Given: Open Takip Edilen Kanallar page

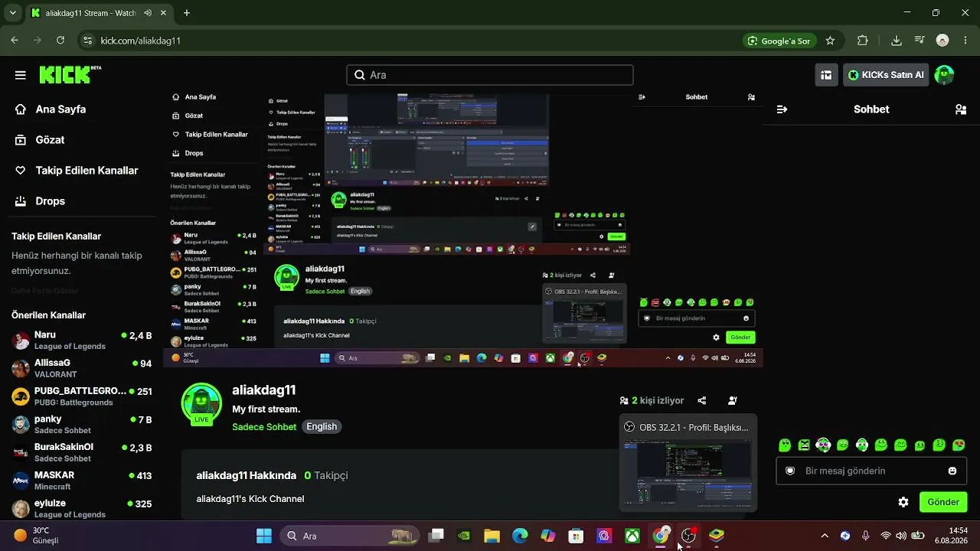Looking at the screenshot, I should pos(77,171).
